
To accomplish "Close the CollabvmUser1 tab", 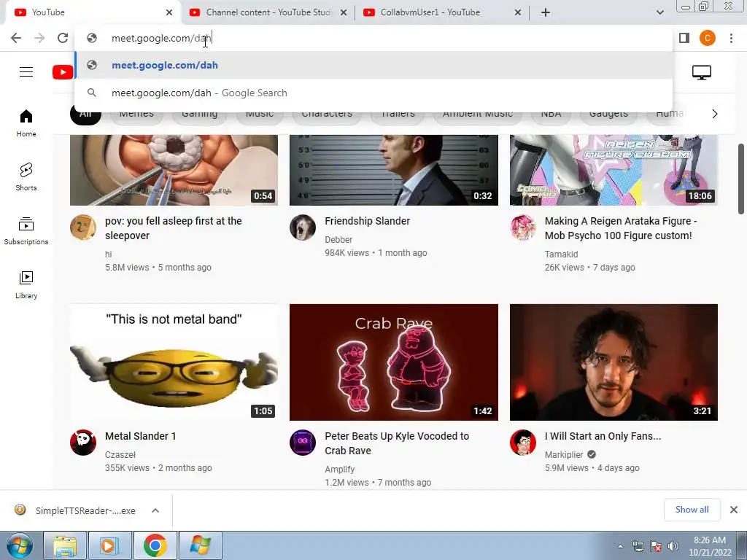I will [518, 12].
